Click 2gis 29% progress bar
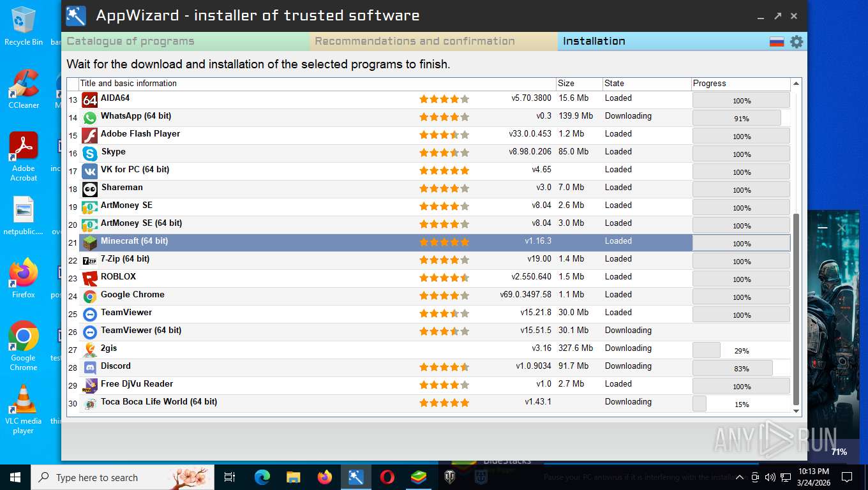Screen dimensions: 868x490 click(x=741, y=350)
